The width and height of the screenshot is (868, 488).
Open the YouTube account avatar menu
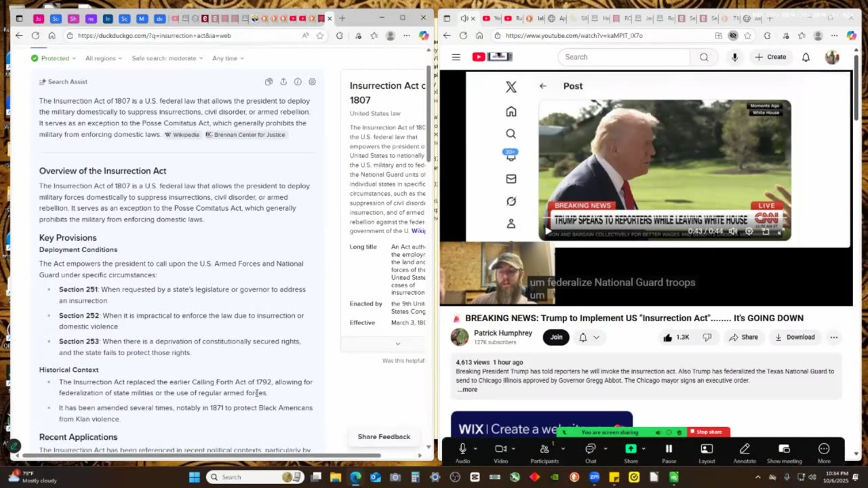tap(832, 57)
